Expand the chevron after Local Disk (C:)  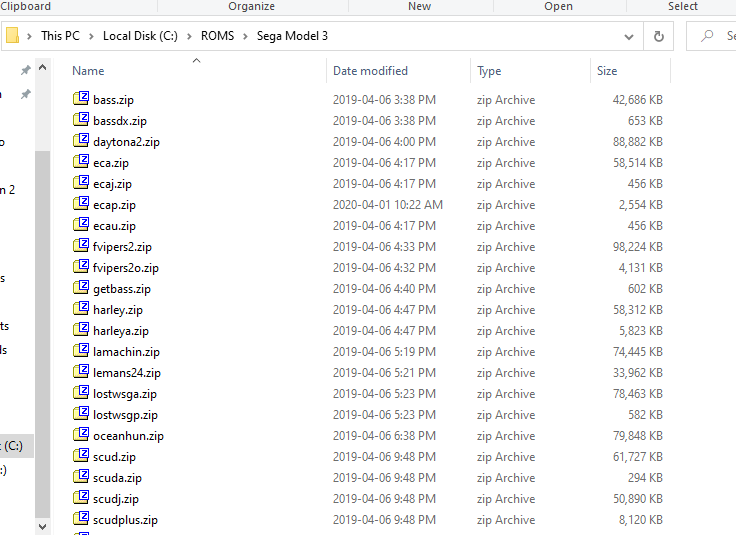(189, 36)
